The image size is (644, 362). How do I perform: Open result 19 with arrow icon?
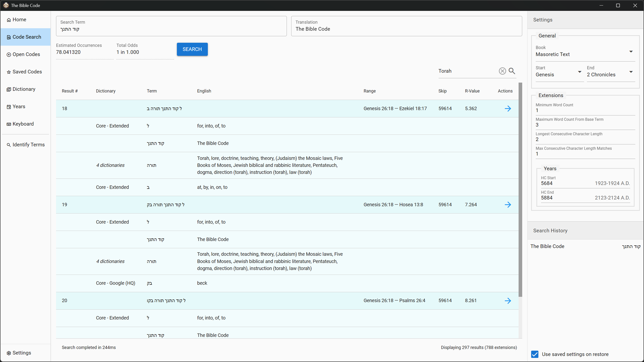(x=508, y=205)
